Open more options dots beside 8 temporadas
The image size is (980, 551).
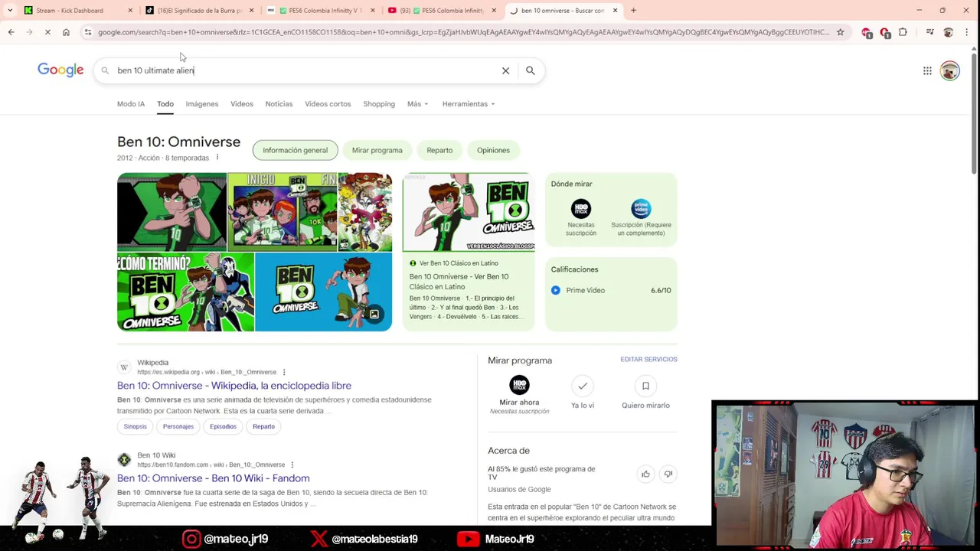(217, 158)
